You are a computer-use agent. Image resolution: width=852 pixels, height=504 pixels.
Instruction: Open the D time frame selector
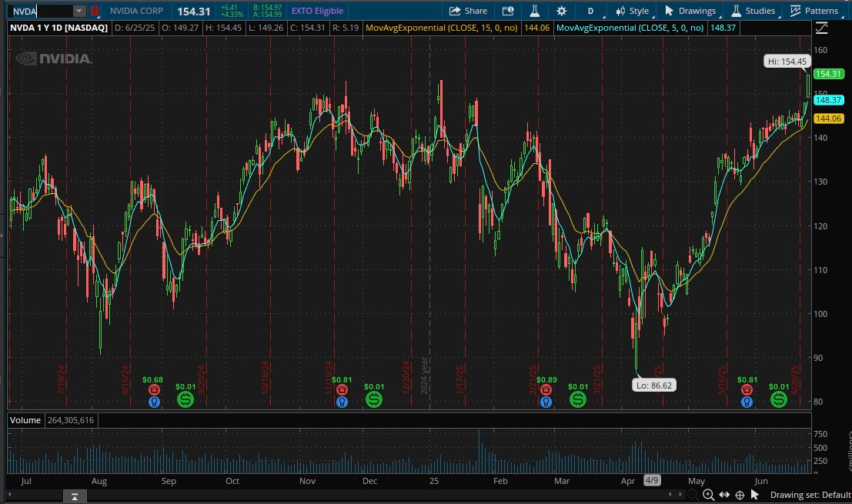[590, 11]
